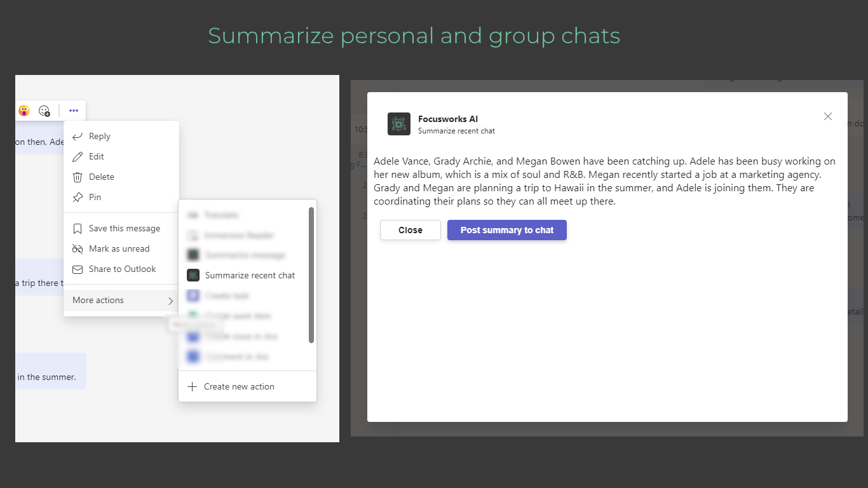
Task: Open the add reaction emoji picker
Action: coord(44,111)
